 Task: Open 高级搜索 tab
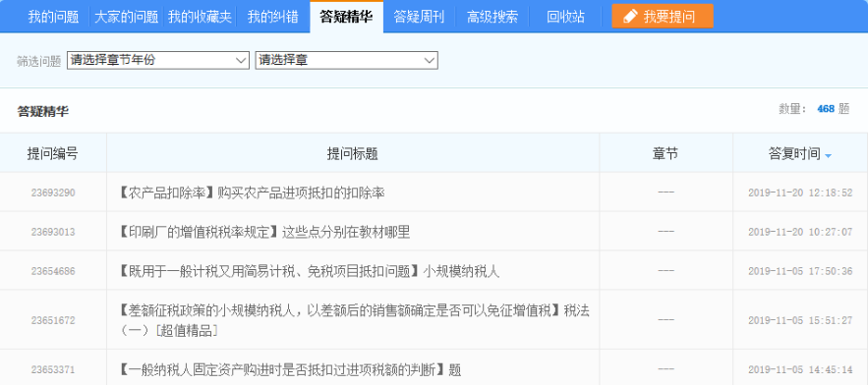pos(492,17)
